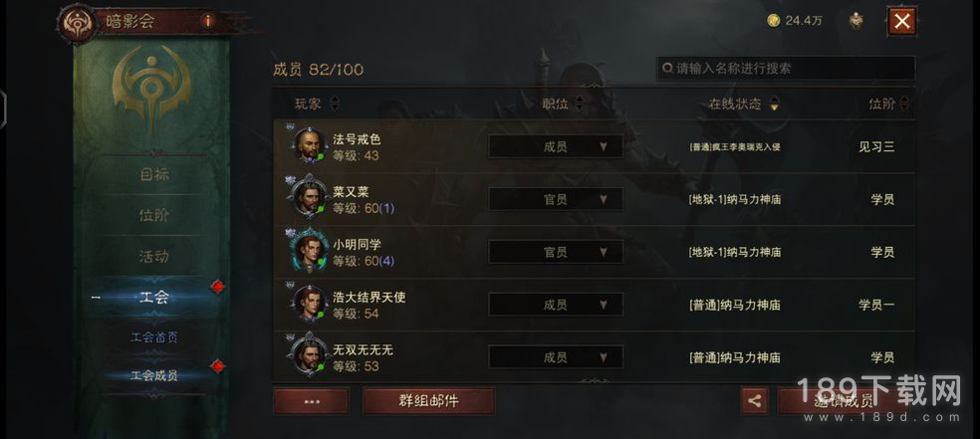Open role dropdown for 无双无无无
This screenshot has width=980, height=439.
556,357
